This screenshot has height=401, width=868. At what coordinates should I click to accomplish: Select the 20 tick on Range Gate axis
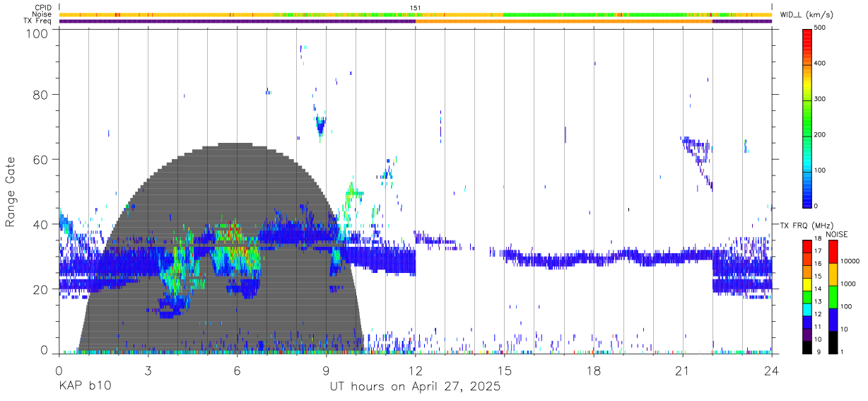click(41, 289)
